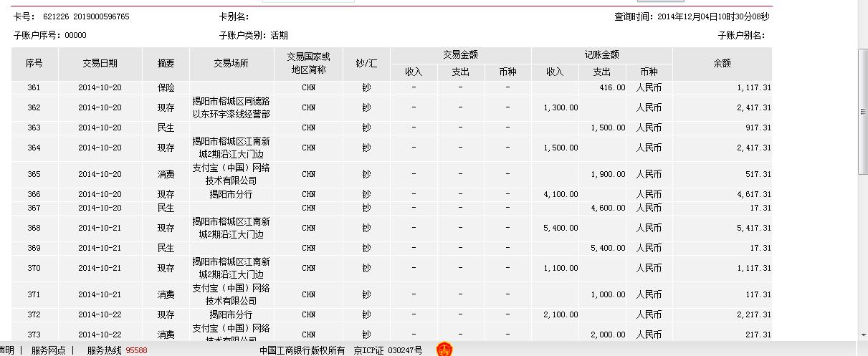This screenshot has height=356, width=868.
Task: Click the 1,500.00 income in row 364
Action: tap(561, 148)
